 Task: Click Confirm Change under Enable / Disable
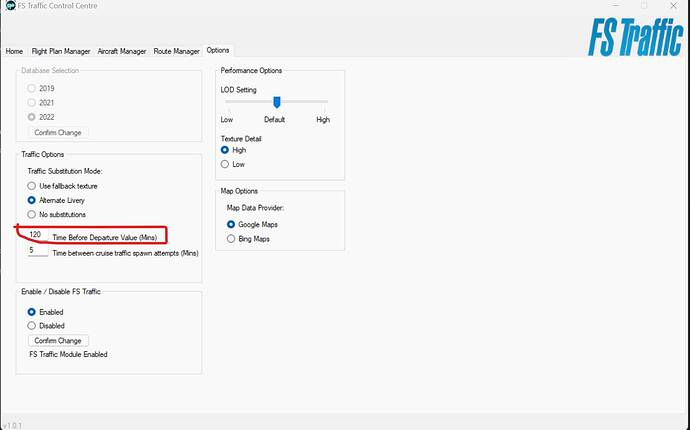(x=58, y=341)
